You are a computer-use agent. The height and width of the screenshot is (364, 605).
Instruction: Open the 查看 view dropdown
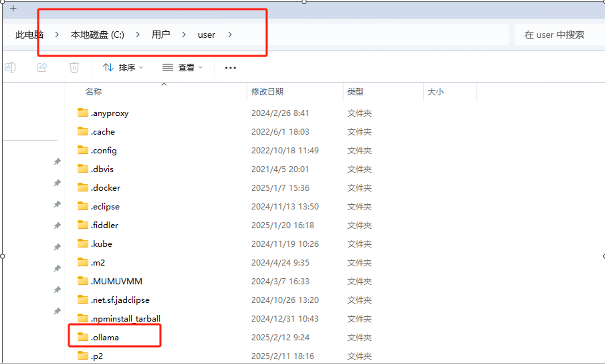(183, 68)
